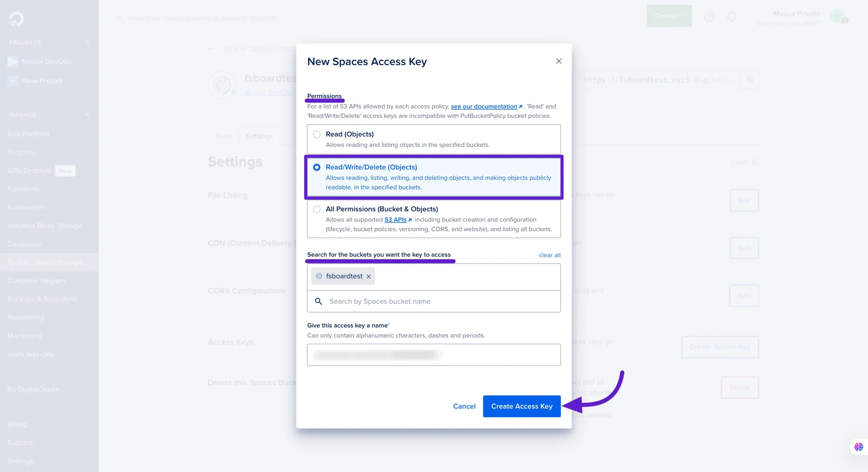868x472 pixels.
Task: Click the see our documentation link
Action: [484, 106]
